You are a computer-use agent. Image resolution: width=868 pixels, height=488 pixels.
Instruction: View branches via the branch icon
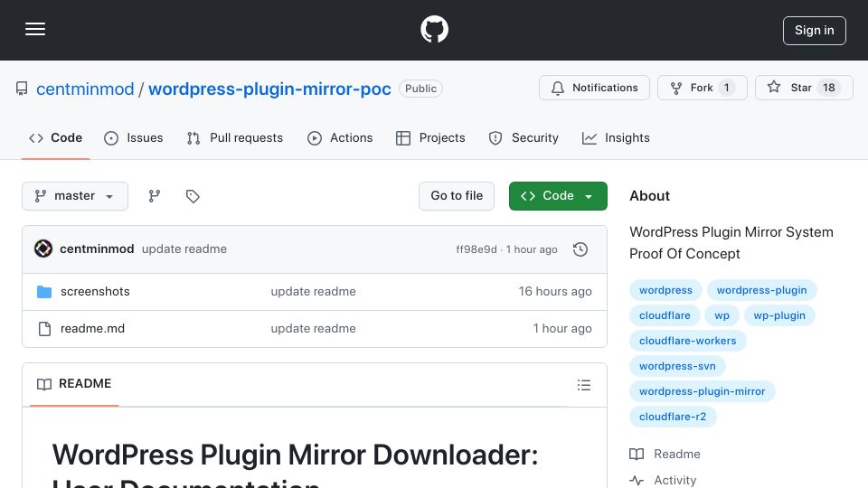pos(155,196)
